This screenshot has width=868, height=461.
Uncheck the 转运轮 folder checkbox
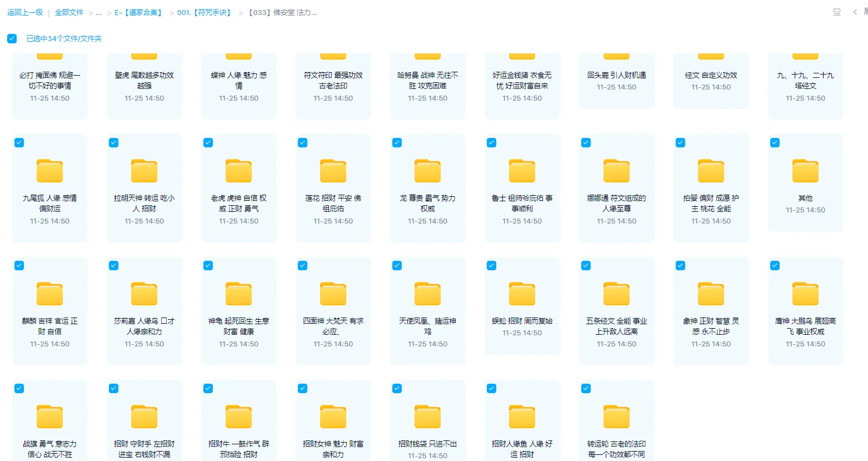point(586,388)
